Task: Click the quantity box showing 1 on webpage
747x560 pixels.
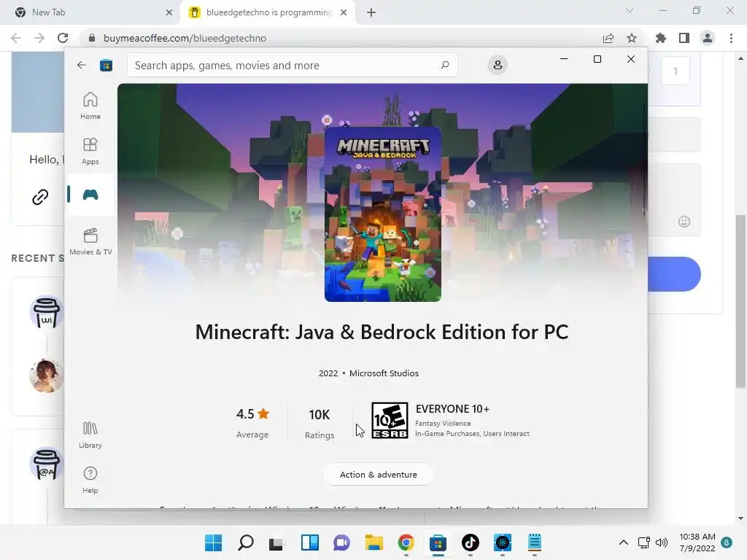Action: (675, 71)
